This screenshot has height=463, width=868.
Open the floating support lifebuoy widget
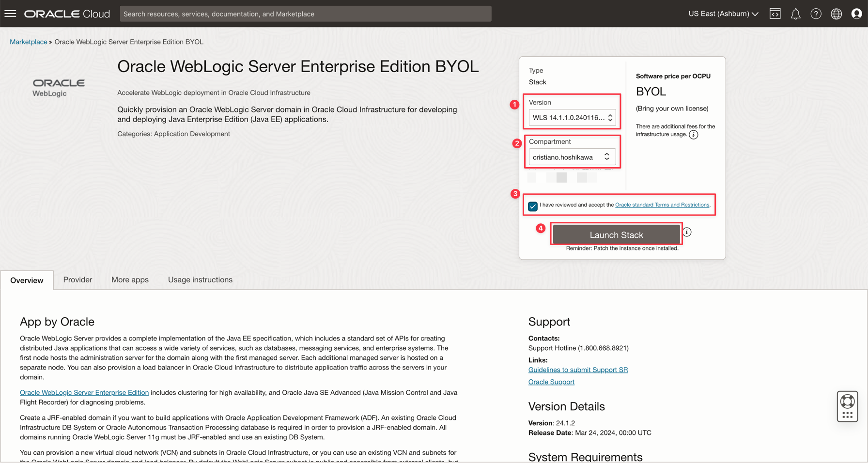pyautogui.click(x=847, y=406)
